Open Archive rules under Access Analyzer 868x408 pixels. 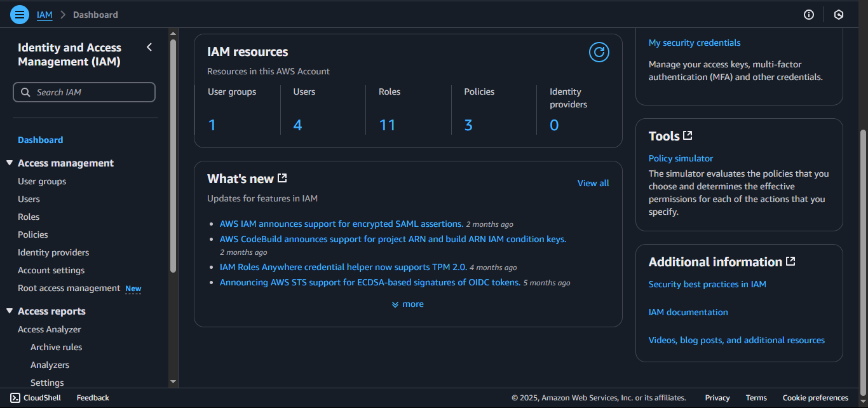click(56, 347)
